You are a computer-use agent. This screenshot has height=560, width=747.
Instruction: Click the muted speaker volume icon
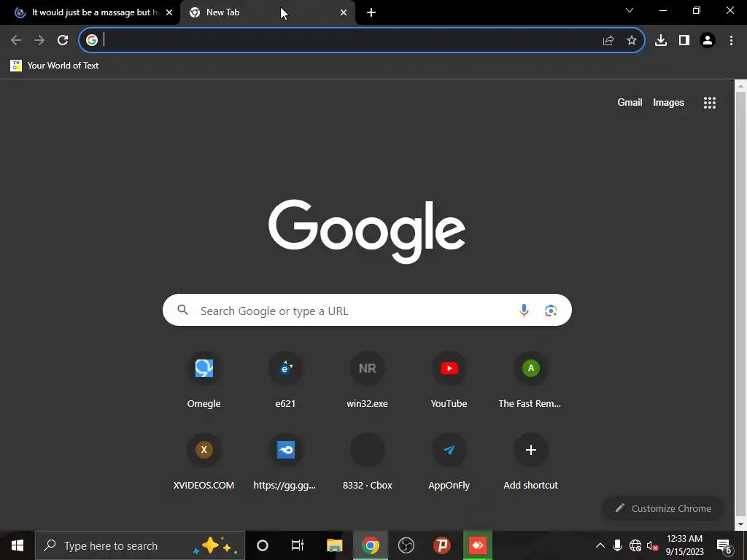pyautogui.click(x=653, y=545)
